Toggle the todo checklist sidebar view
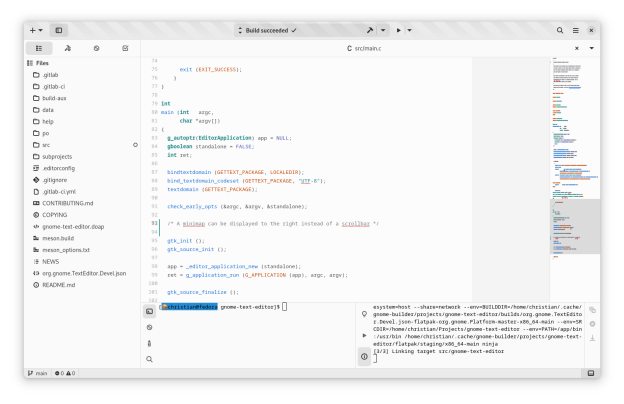This screenshot has height=404, width=624. click(125, 48)
